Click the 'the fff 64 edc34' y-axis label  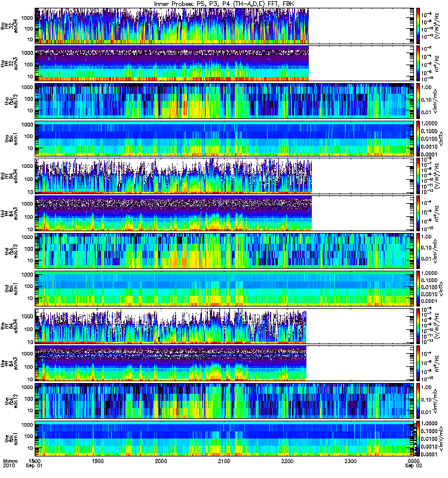coord(9,326)
